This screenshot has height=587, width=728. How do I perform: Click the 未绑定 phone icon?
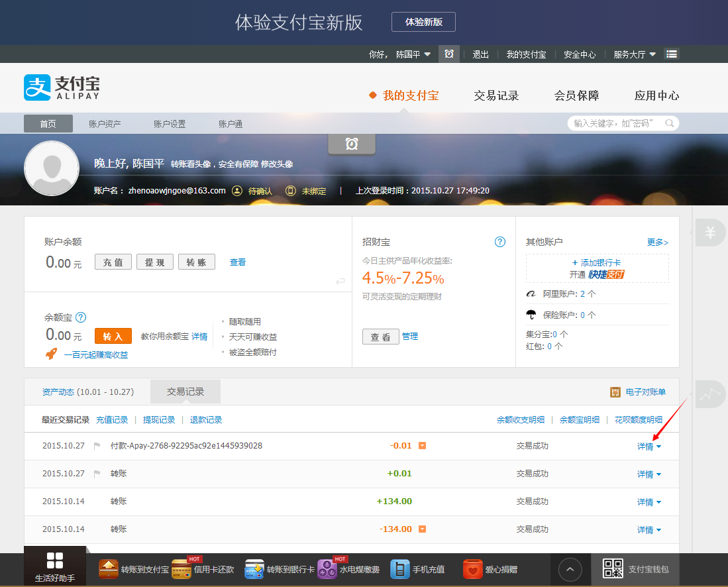point(291,191)
